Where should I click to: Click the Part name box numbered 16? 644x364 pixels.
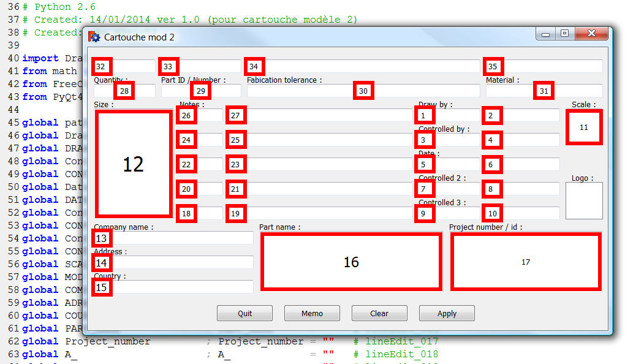351,262
